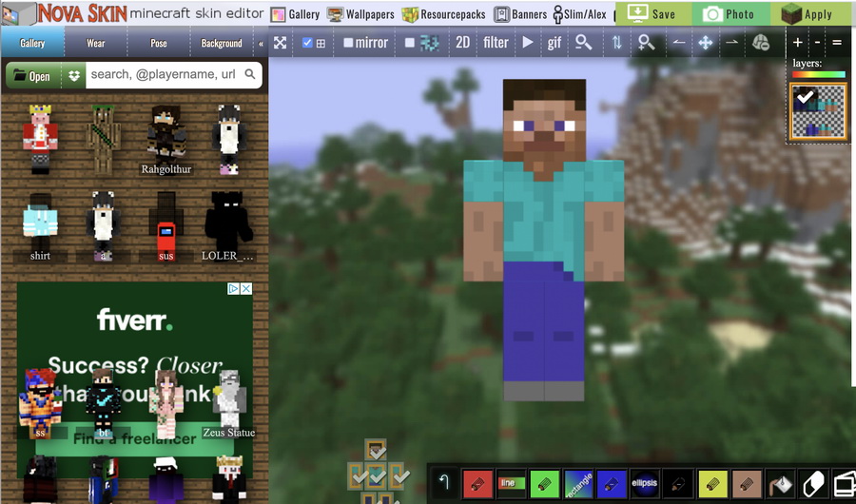Select the red pencil color swatch
This screenshot has width=856, height=504.
(x=477, y=482)
